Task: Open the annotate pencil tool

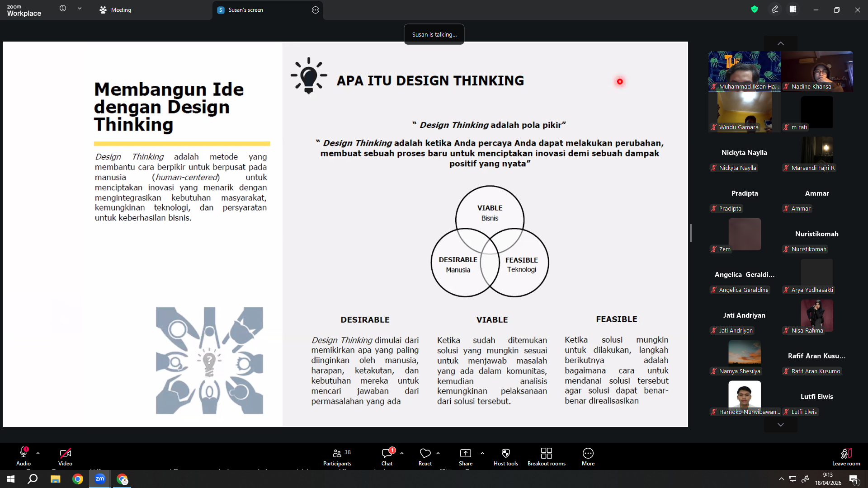Action: (775, 9)
